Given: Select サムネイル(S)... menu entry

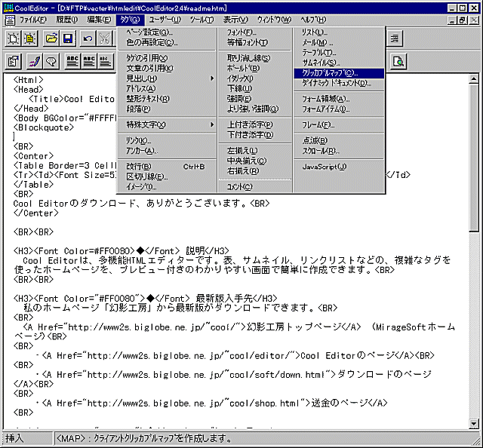Looking at the screenshot, I should point(339,63).
